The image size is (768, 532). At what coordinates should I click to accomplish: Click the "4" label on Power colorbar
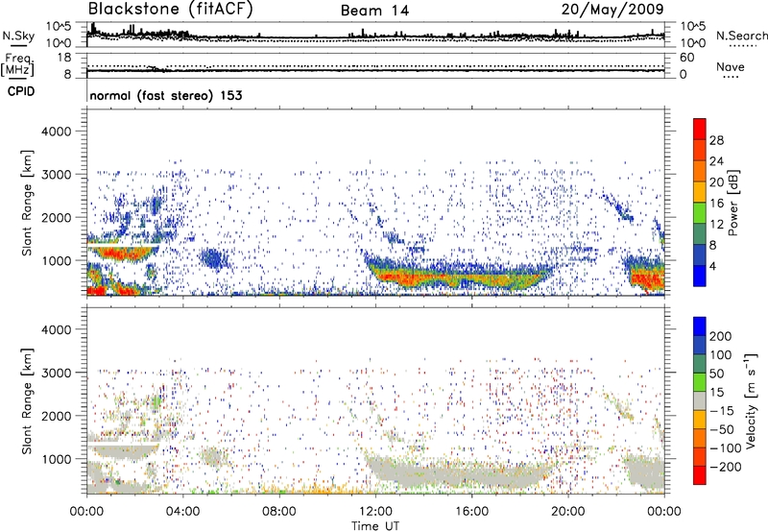(x=712, y=266)
